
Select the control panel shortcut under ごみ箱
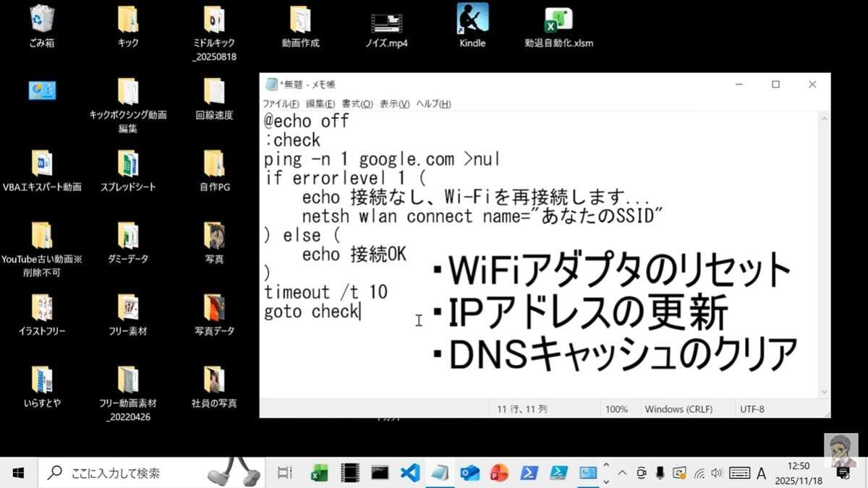(x=42, y=90)
